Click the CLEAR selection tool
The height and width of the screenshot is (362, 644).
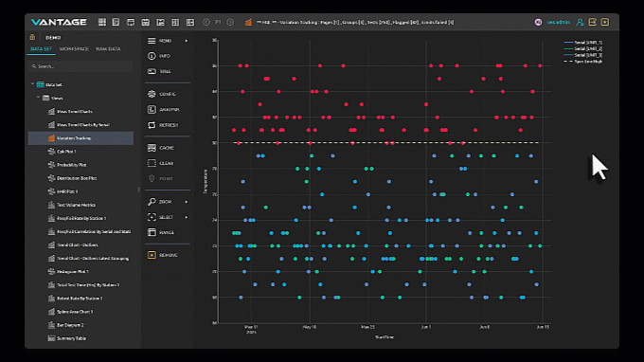[x=161, y=163]
